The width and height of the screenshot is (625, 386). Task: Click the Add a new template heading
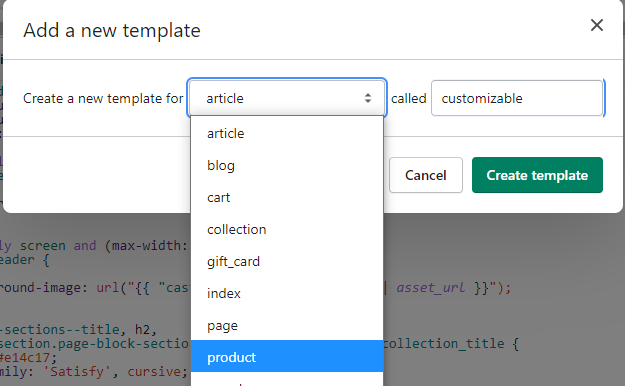click(x=112, y=30)
